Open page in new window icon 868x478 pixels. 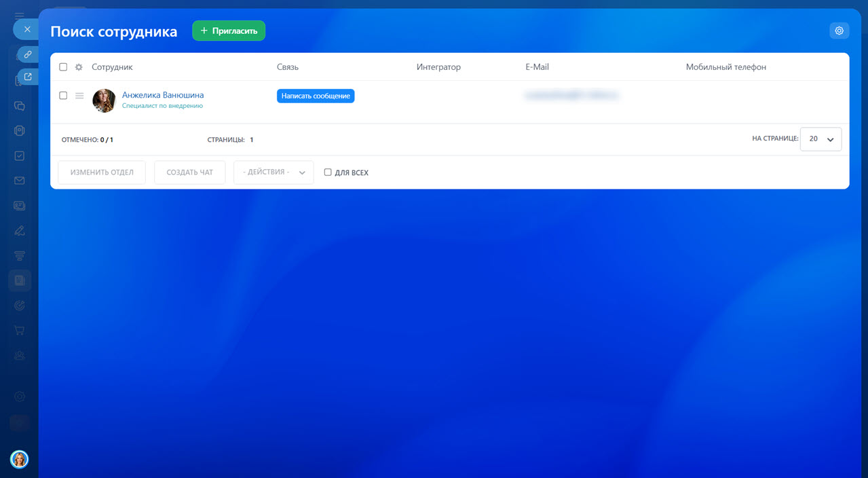[28, 77]
